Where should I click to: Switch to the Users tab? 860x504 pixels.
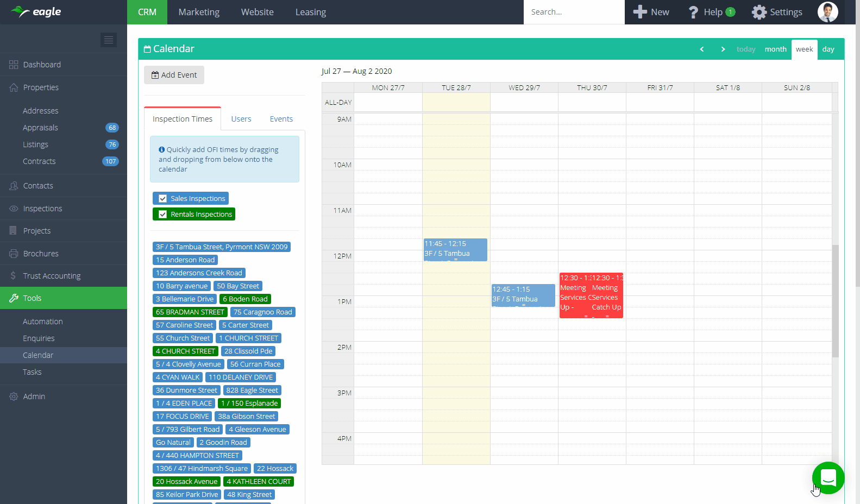[x=241, y=119]
